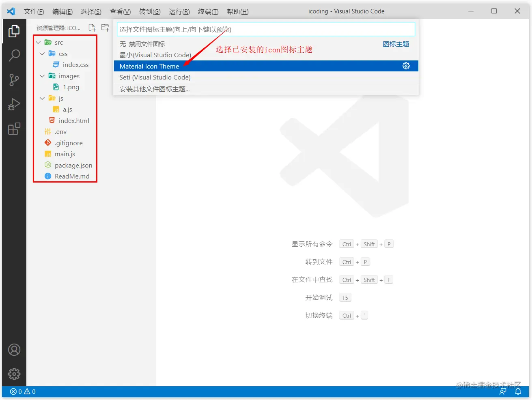Click the VS Code logo in title bar
532x400 pixels.
pyautogui.click(x=11, y=11)
